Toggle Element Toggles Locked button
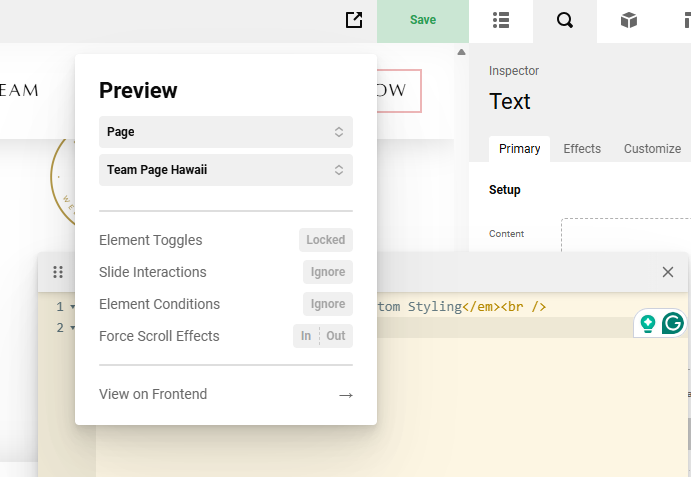 tap(326, 240)
